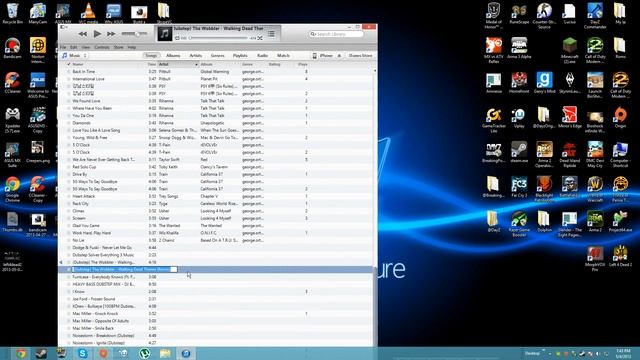Toggle the checkbox for Back In Time
The height and width of the screenshot is (360, 640).
tap(69, 72)
